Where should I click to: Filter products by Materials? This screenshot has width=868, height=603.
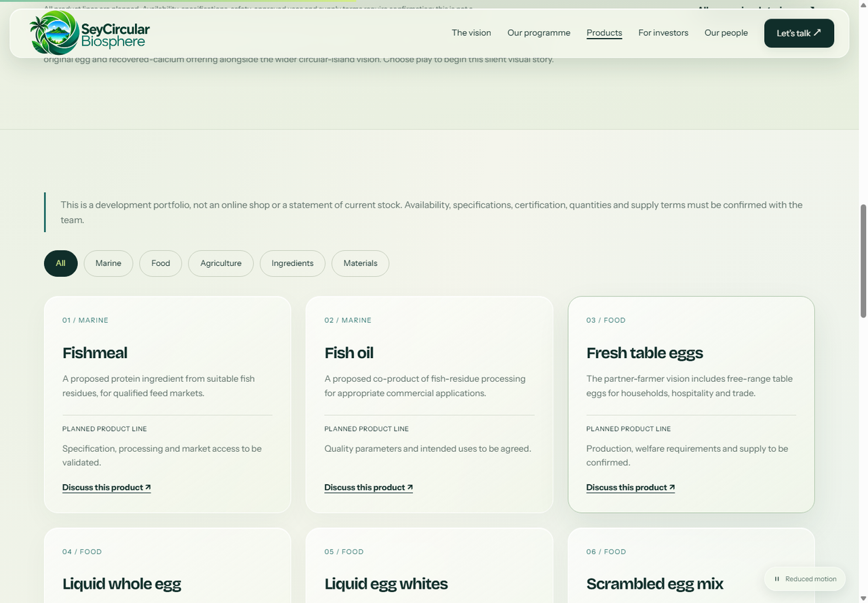360,263
